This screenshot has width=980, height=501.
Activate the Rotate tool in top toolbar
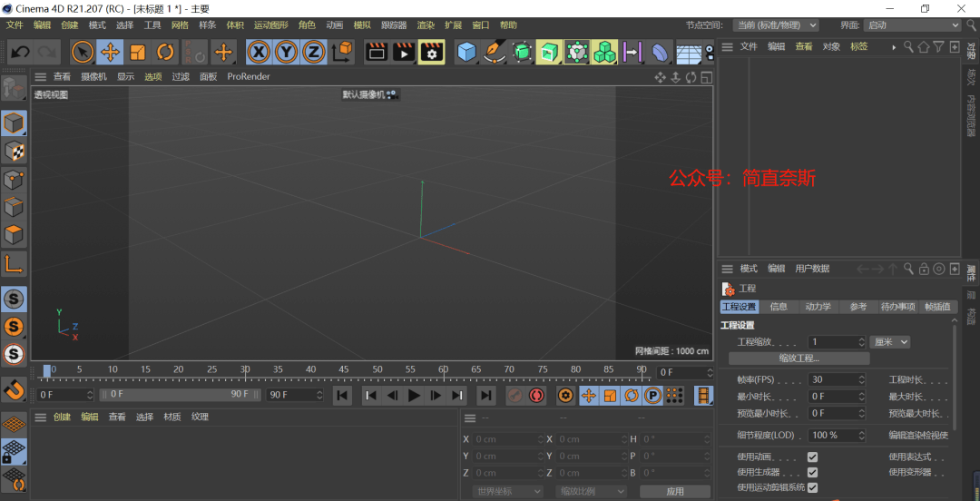(x=165, y=52)
